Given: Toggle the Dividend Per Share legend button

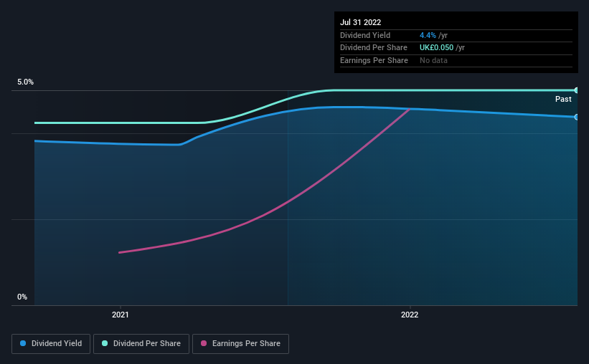Looking at the screenshot, I should pos(141,344).
